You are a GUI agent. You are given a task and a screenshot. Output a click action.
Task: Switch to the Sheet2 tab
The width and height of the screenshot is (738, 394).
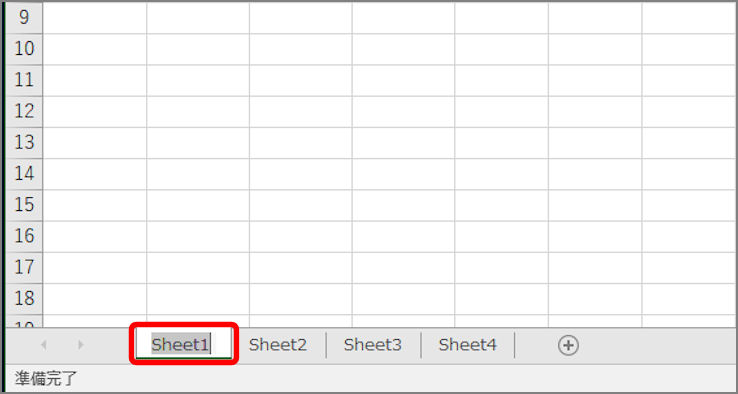[278, 345]
